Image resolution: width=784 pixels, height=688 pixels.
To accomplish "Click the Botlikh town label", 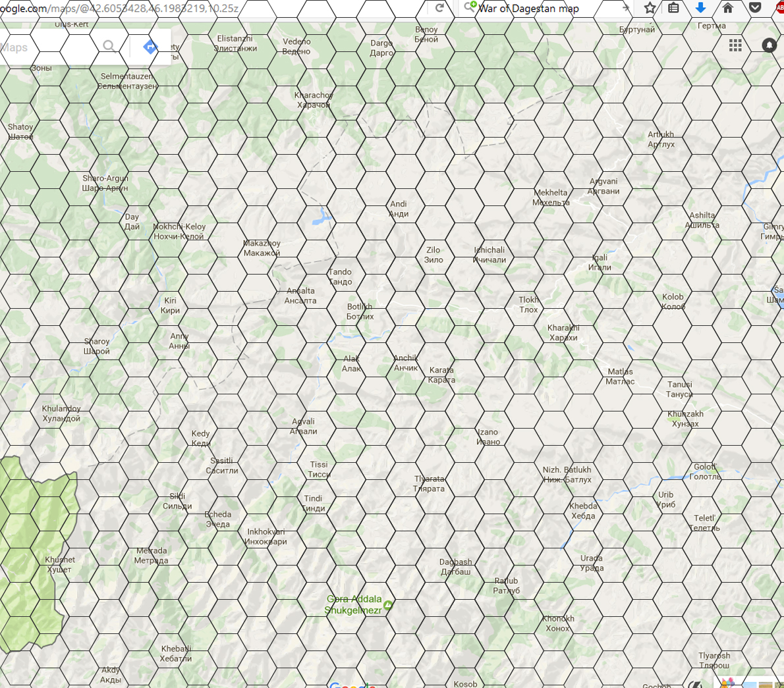I will click(x=360, y=311).
